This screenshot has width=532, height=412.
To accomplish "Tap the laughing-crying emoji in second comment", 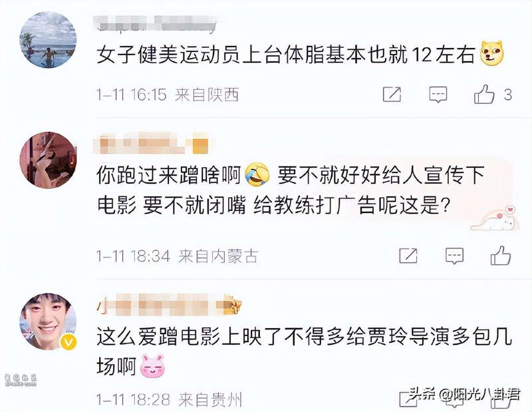I will [257, 174].
